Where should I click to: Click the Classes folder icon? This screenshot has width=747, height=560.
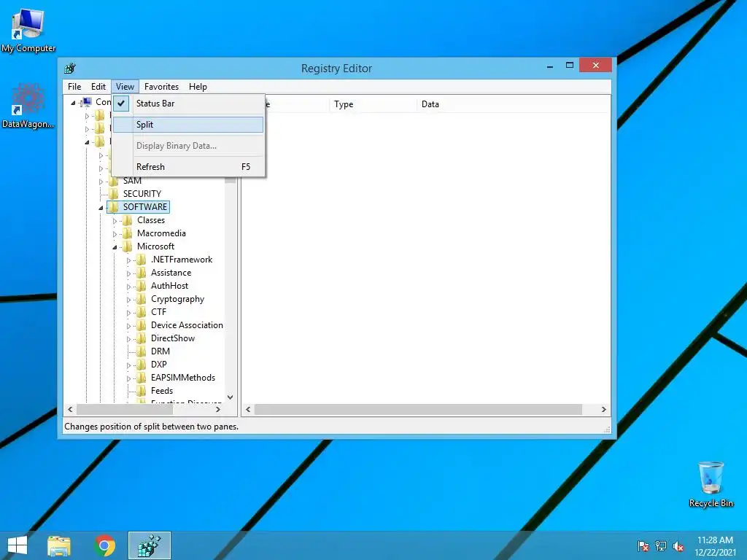click(x=128, y=220)
